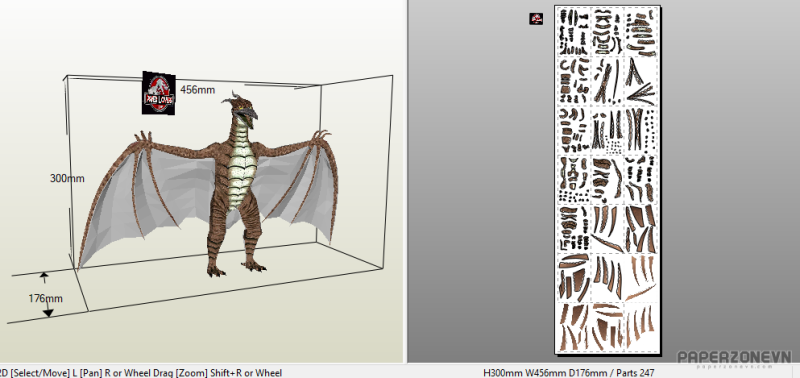Click the red logo image in 3D view
800x378 pixels.
point(159,92)
